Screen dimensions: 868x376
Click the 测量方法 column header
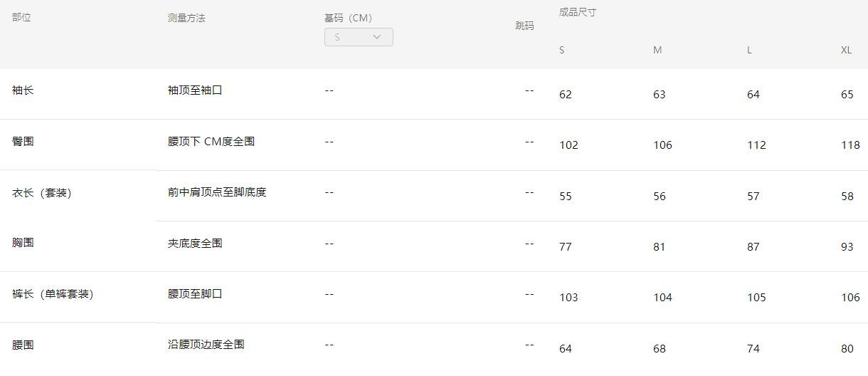point(186,18)
